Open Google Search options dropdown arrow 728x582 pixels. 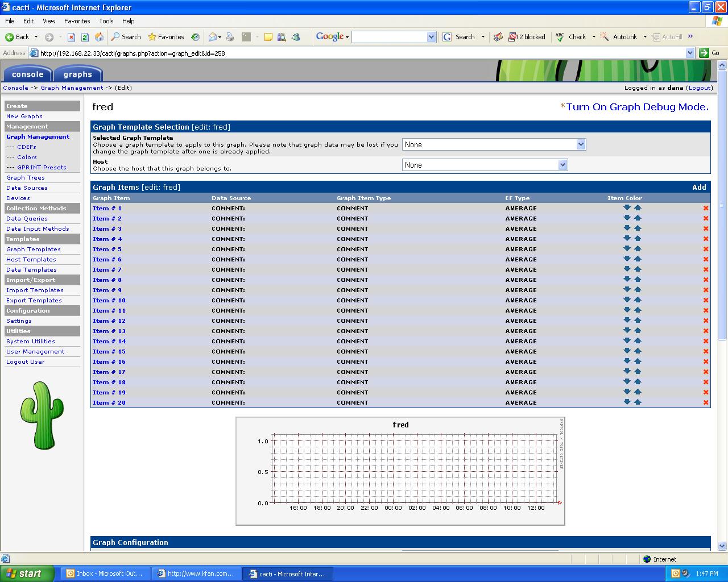click(x=483, y=37)
